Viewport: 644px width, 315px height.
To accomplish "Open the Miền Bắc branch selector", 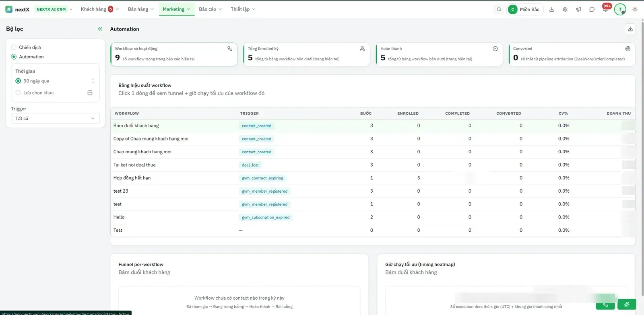I will click(525, 9).
